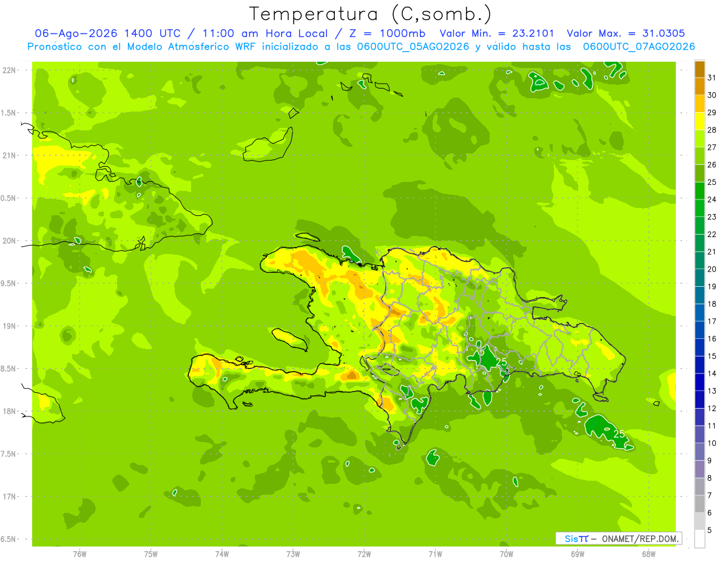The height and width of the screenshot is (562, 728).
Task: Click the '25' contour label inside Dominican Republic
Action: click(502, 362)
